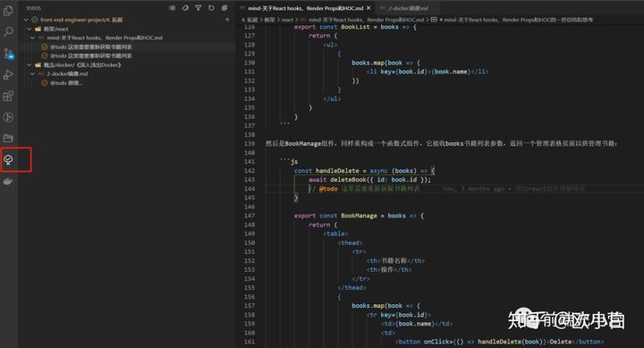Click breadcrumb heading # mind-关于React hooks
This screenshot has height=348, width=644.
[516, 20]
